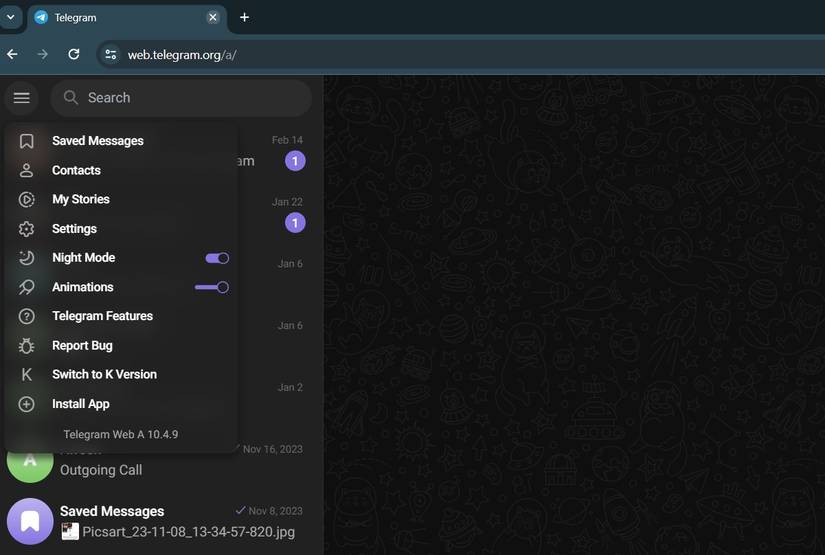
Task: Click the Install App plus-circle icon
Action: point(26,404)
